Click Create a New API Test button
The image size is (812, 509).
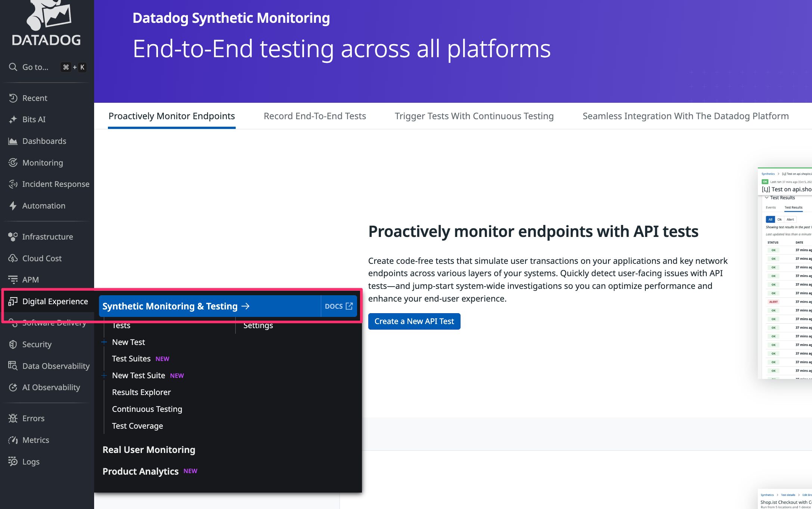pyautogui.click(x=414, y=321)
